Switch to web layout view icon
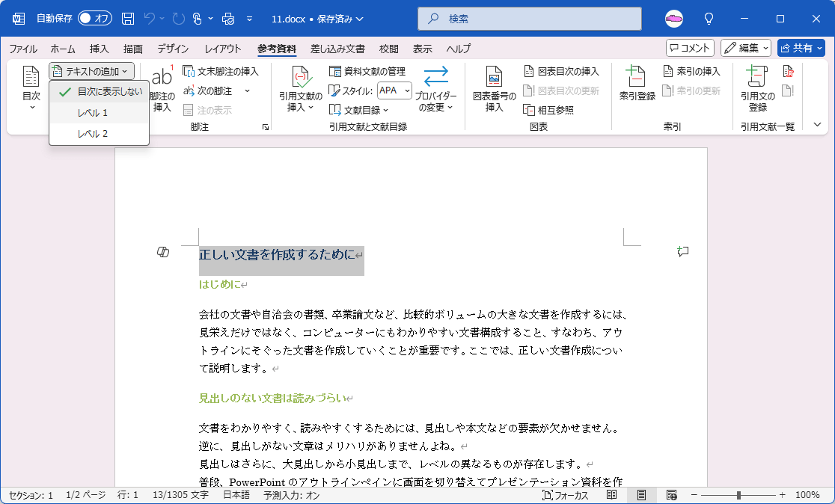Viewport: 835px width, 504px height. click(671, 495)
